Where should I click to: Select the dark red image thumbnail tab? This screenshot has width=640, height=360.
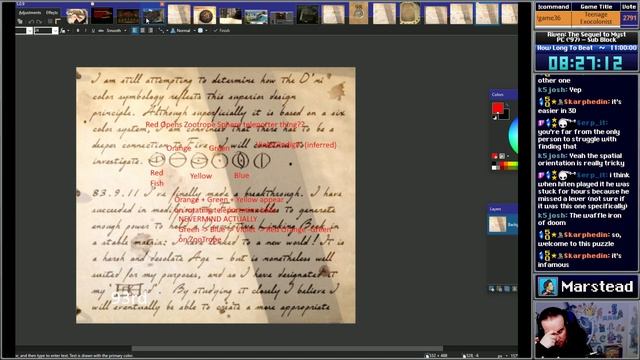tap(102, 16)
